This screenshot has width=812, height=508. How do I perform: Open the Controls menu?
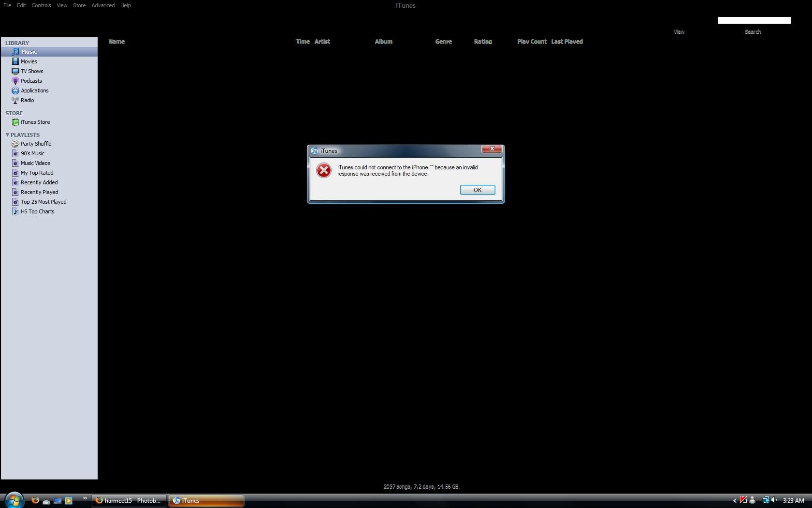(41, 5)
